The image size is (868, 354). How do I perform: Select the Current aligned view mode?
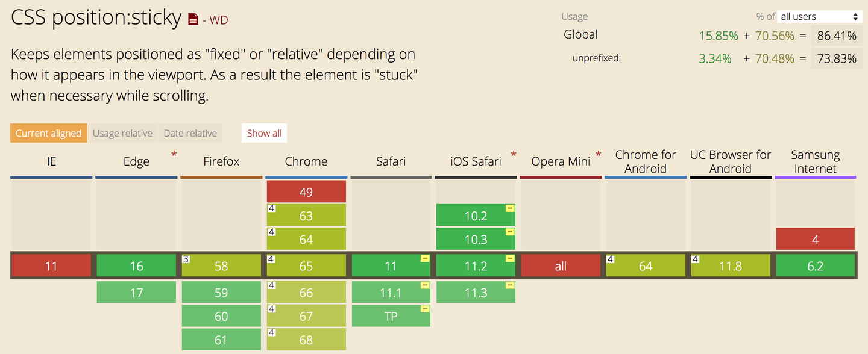[49, 133]
